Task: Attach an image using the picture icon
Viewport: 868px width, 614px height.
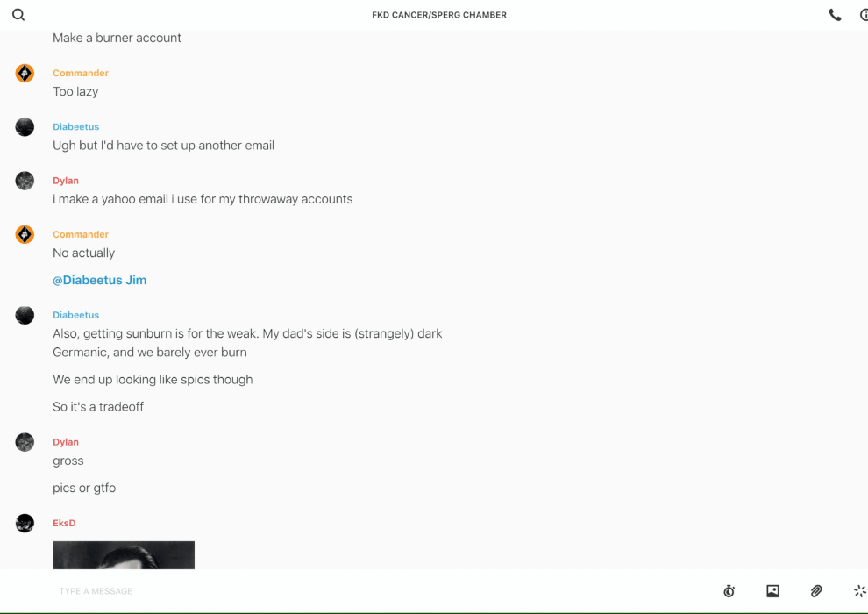Action: click(772, 590)
